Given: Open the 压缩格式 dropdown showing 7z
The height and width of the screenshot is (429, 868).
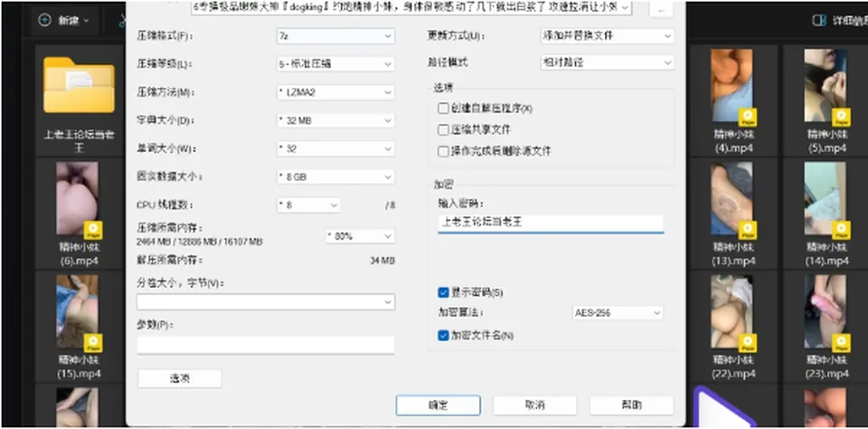Looking at the screenshot, I should click(335, 36).
